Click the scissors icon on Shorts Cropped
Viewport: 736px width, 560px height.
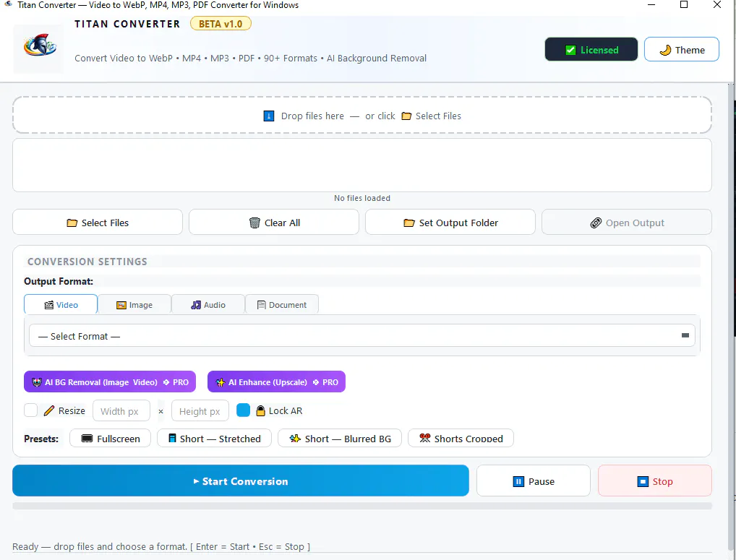425,439
